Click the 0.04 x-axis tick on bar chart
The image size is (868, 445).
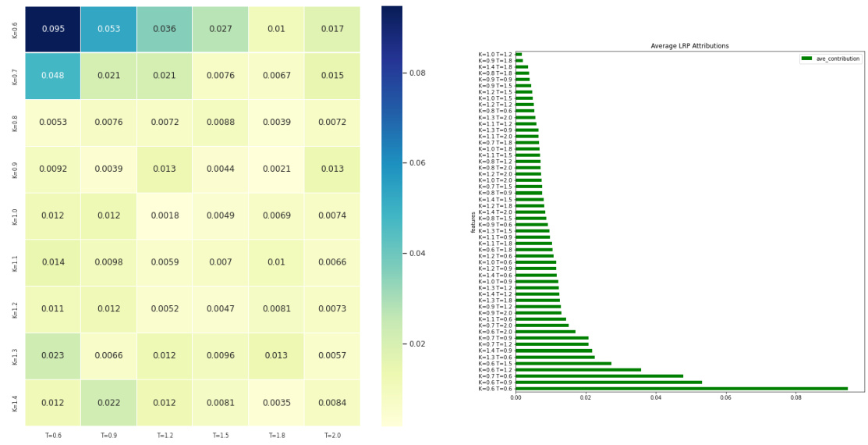(655, 397)
